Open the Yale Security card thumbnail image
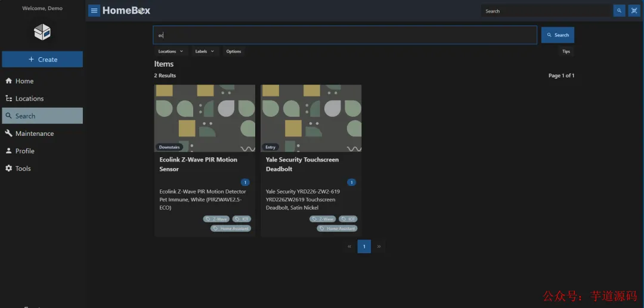Image resolution: width=644 pixels, height=308 pixels. pyautogui.click(x=311, y=118)
